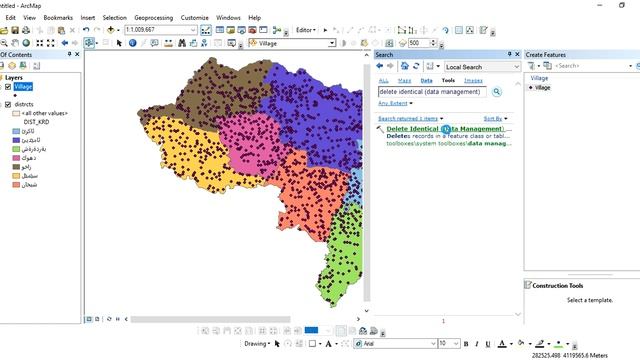
Task: Open the ArcToolbox window icon
Action: (x=253, y=30)
